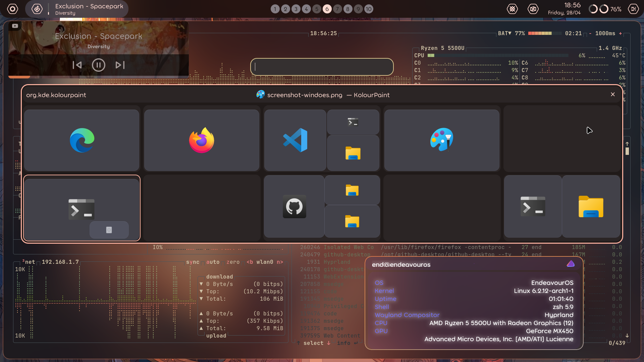Select the Visual Studio Code window
The width and height of the screenshot is (644, 362).
(295, 140)
